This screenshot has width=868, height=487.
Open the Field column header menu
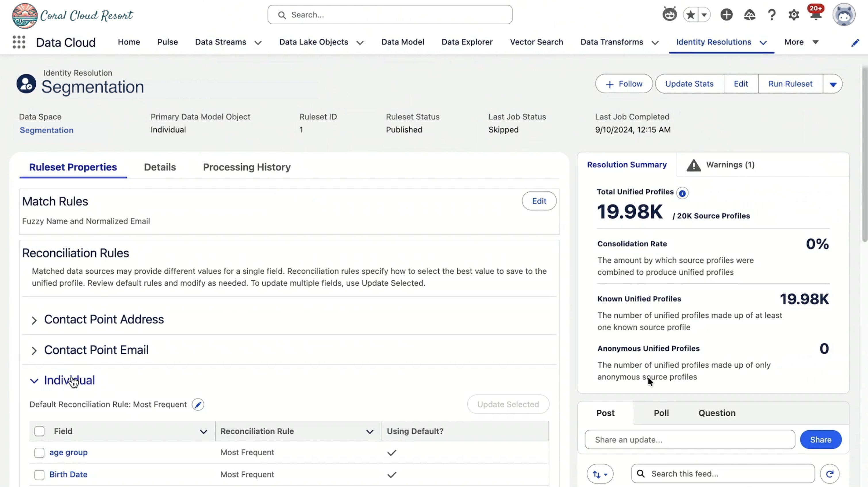(203, 432)
